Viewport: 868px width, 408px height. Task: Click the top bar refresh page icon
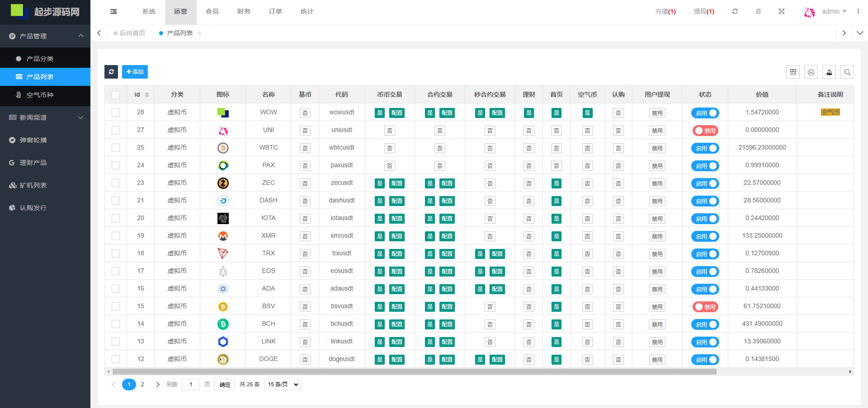(735, 12)
